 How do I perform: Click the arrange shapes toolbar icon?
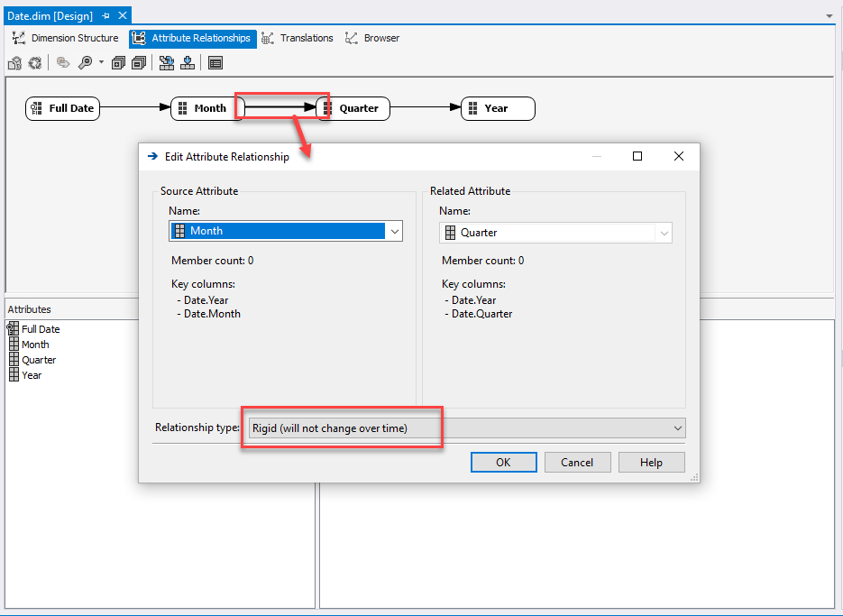click(x=167, y=63)
